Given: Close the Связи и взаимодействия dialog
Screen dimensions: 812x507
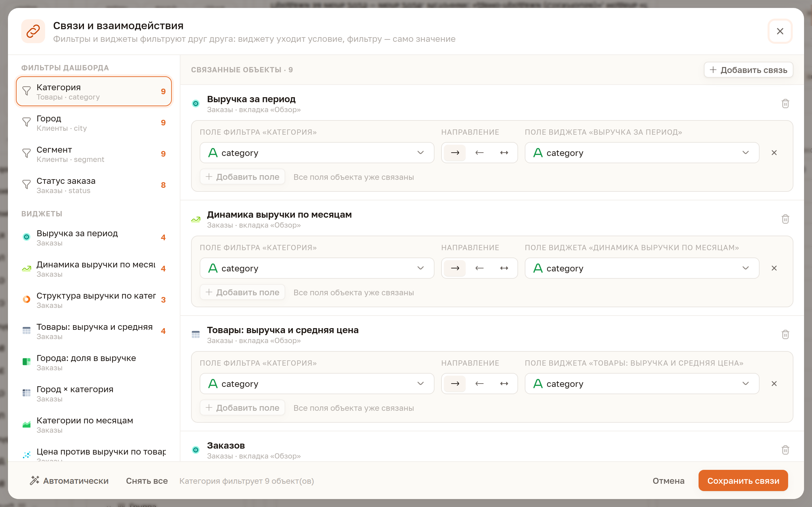Looking at the screenshot, I should (x=780, y=31).
